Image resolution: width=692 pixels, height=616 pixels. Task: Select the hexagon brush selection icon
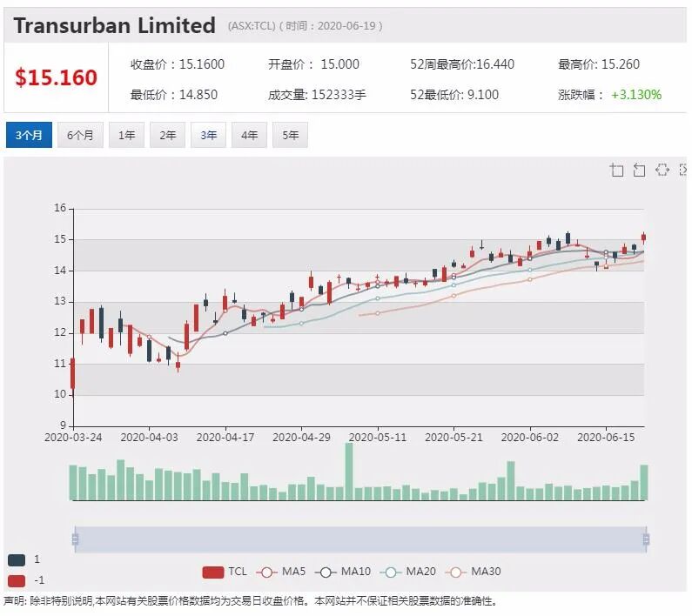pos(662,170)
